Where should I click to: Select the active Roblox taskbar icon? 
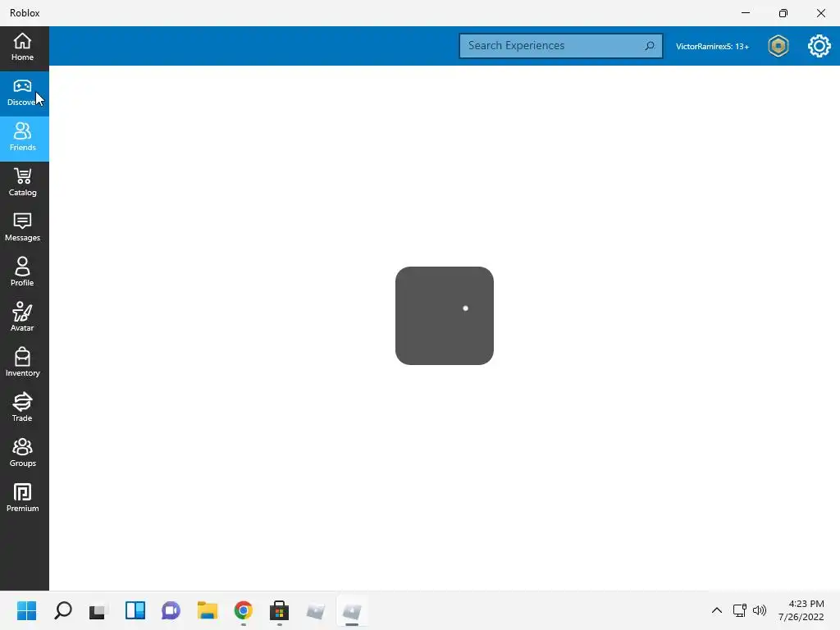coord(352,610)
